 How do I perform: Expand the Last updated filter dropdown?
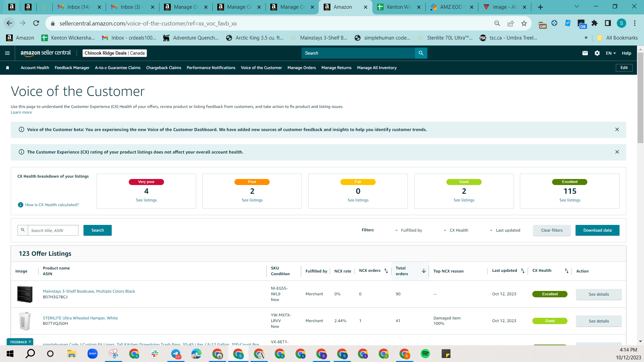pyautogui.click(x=505, y=230)
